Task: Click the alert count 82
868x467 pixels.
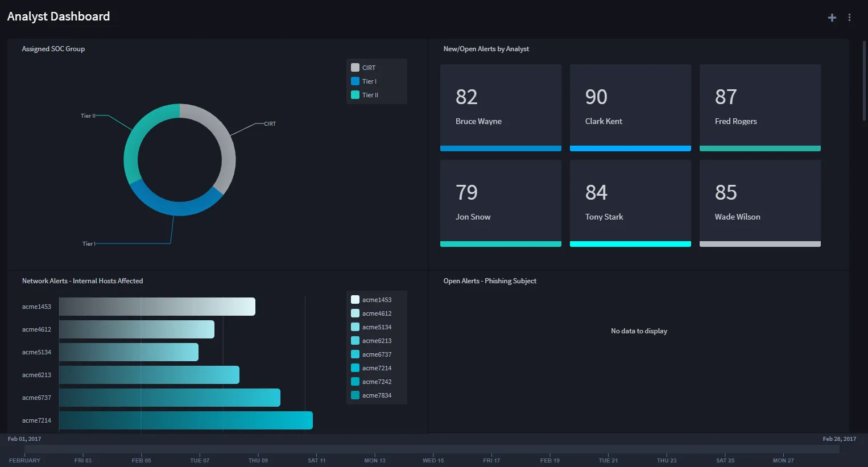Action: (466, 97)
